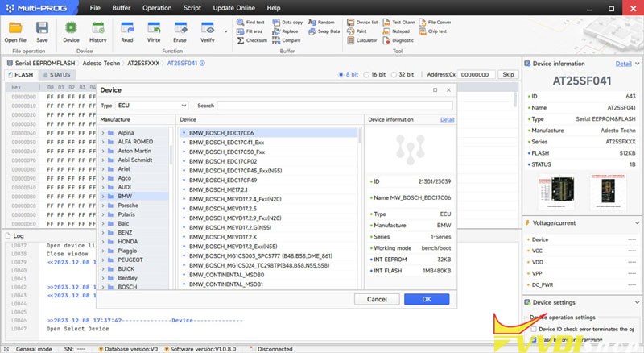Select the PEUGEOT manufacturer folder
This screenshot has width=644, height=353.
click(130, 260)
